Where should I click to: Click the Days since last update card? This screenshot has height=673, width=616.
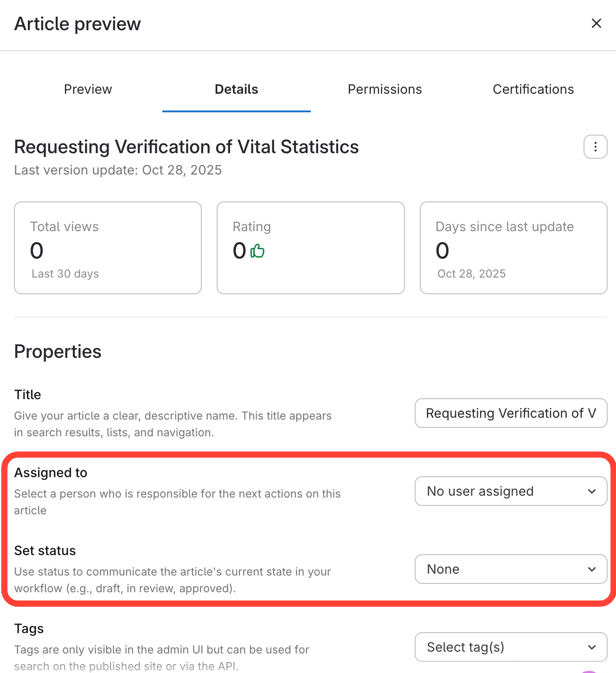pos(513,247)
